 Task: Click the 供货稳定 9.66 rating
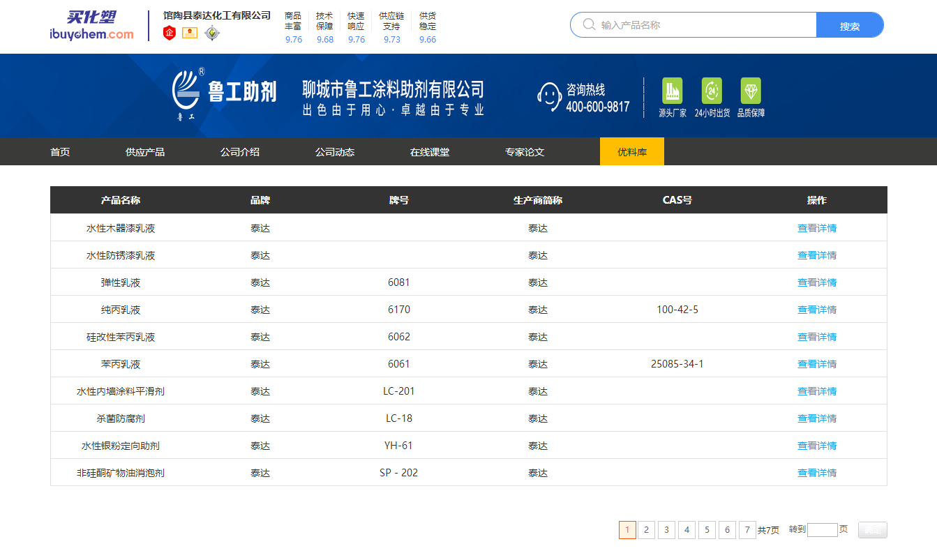click(x=428, y=27)
